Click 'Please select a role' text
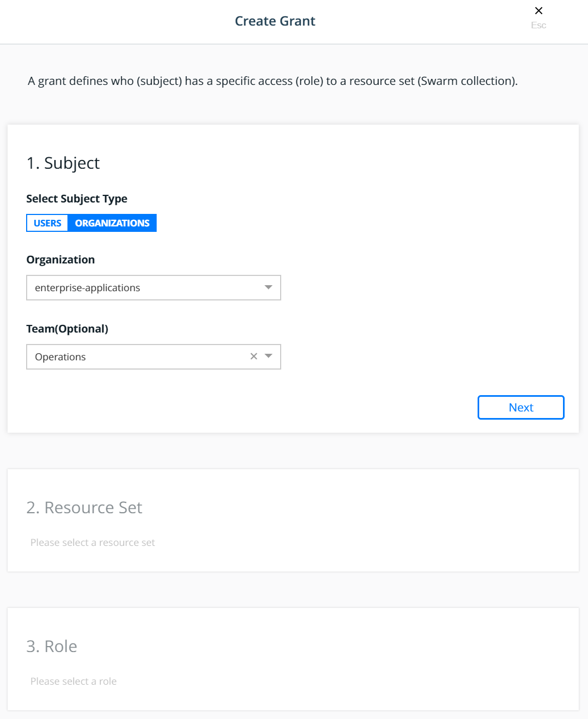The width and height of the screenshot is (588, 719). click(x=73, y=681)
